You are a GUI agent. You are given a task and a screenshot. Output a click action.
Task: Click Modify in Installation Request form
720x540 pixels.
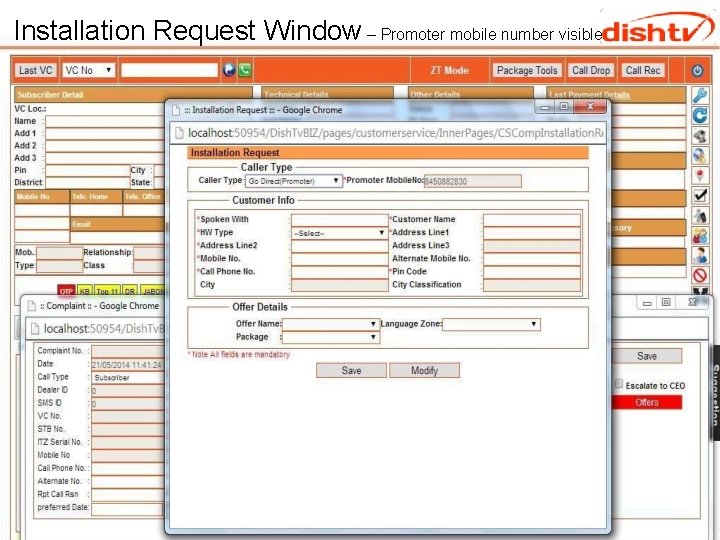(424, 371)
